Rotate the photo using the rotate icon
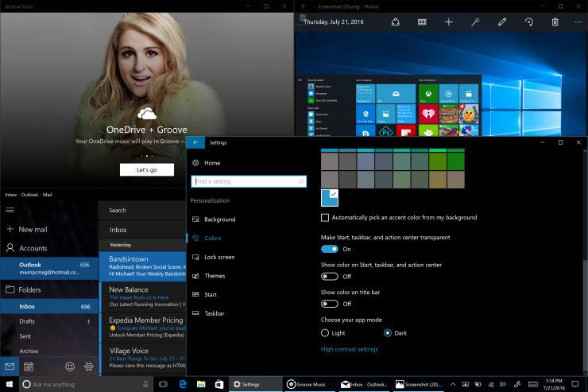This screenshot has height=392, width=588. (x=528, y=22)
